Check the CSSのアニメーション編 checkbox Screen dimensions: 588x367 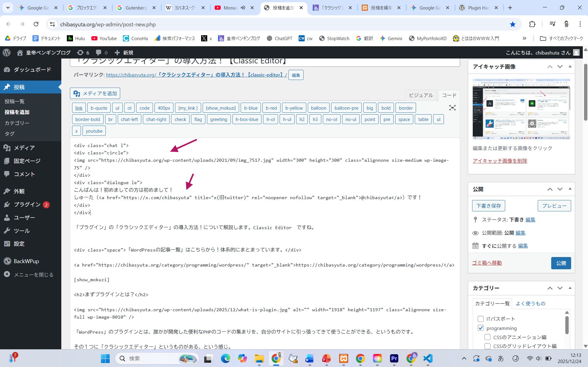[487, 337]
